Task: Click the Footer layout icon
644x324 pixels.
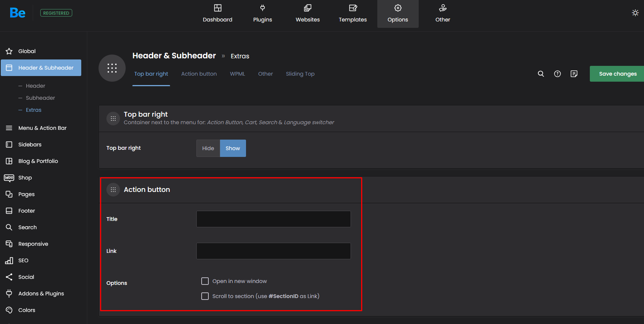Action: (9, 211)
